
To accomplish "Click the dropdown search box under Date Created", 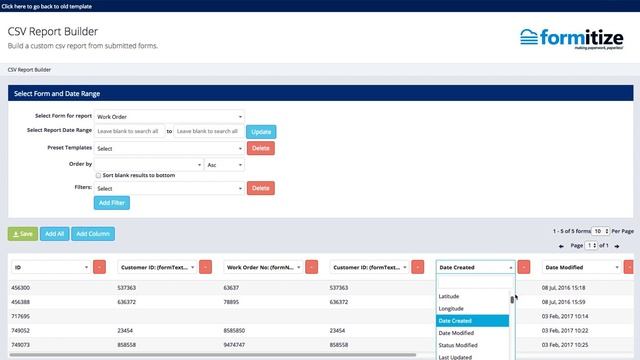I will coord(476,282).
